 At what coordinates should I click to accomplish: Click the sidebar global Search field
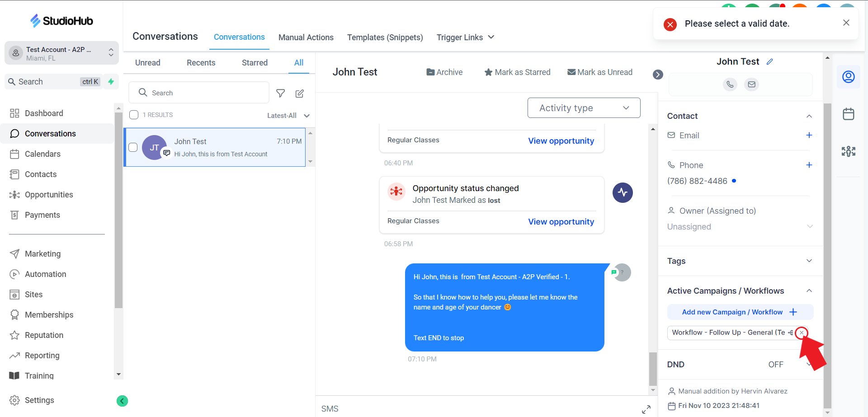53,82
